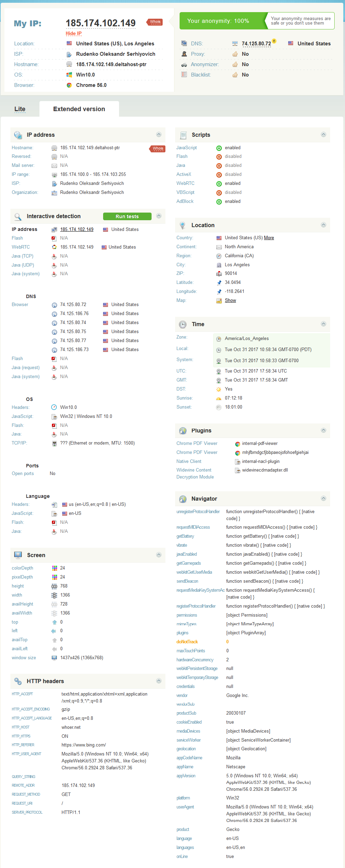345x868 pixels.
Task: Click the AdBlock enabled power indicator
Action: [219, 202]
